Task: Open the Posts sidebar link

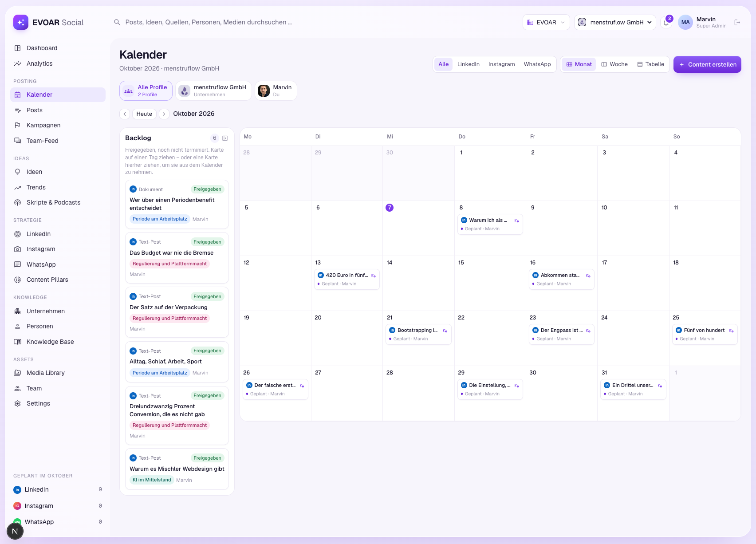Action: [x=58, y=110]
